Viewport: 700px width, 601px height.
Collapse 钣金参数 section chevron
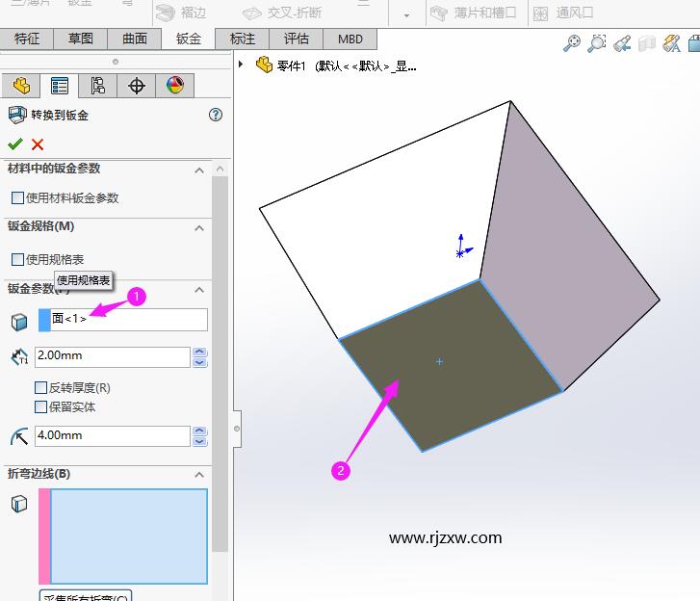[x=199, y=290]
